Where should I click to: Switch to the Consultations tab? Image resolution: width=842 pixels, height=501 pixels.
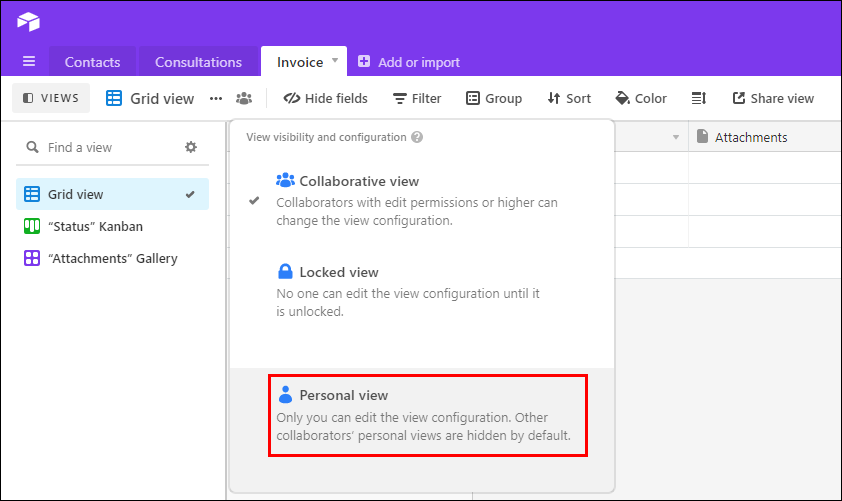click(x=198, y=62)
